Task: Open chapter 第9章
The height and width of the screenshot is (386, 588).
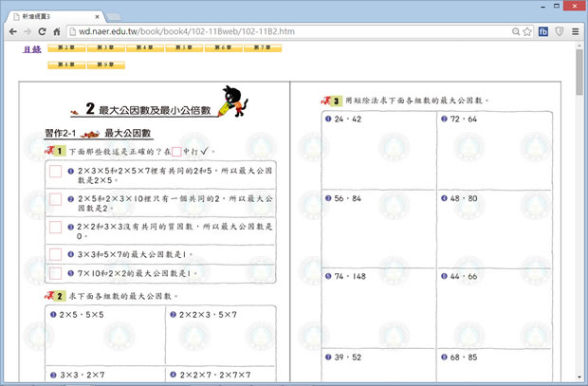Action: [x=105, y=64]
